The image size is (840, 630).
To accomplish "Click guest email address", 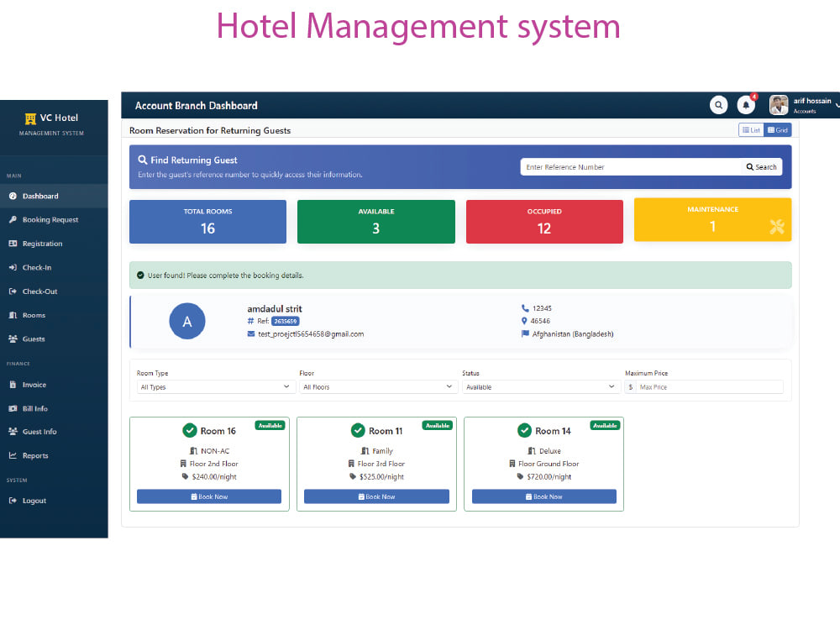I will click(311, 334).
